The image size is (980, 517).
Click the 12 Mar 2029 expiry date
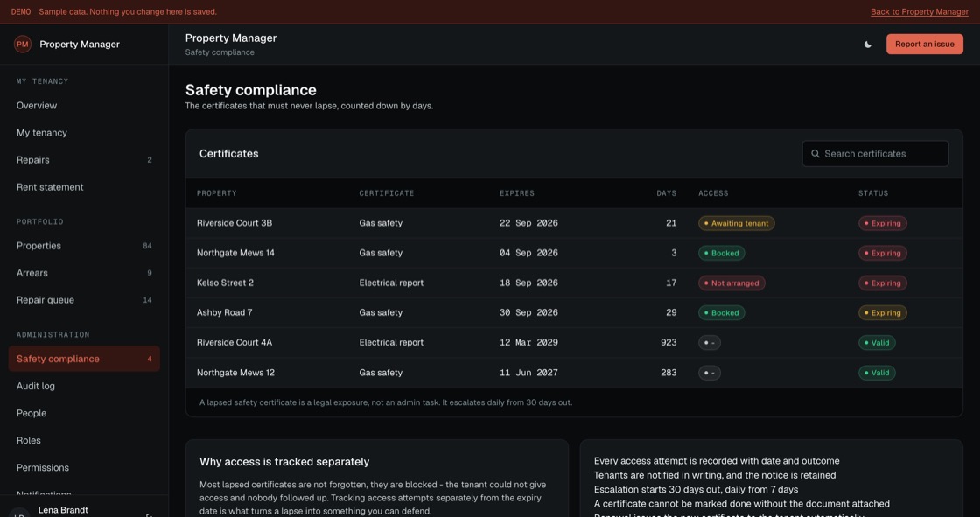pyautogui.click(x=528, y=343)
